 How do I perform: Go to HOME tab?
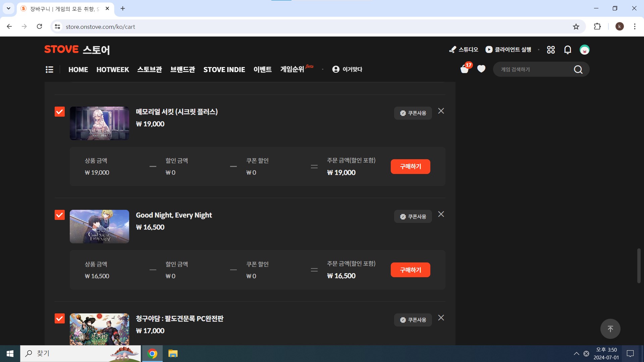tap(78, 69)
